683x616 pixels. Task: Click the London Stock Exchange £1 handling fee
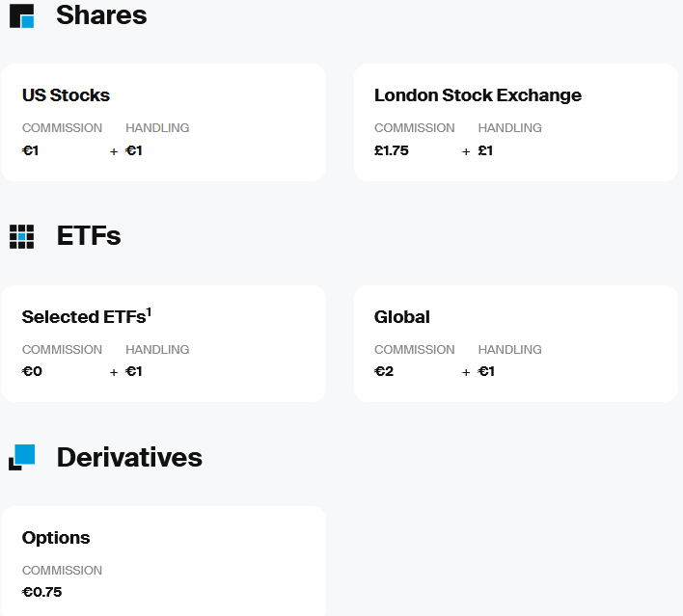[x=485, y=150]
